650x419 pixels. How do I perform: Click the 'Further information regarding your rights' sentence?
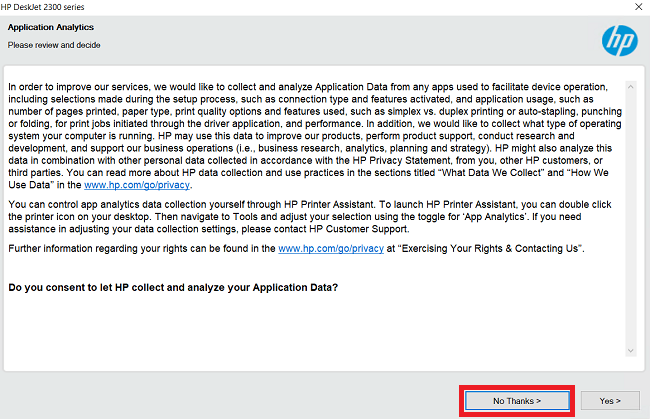coord(130,247)
